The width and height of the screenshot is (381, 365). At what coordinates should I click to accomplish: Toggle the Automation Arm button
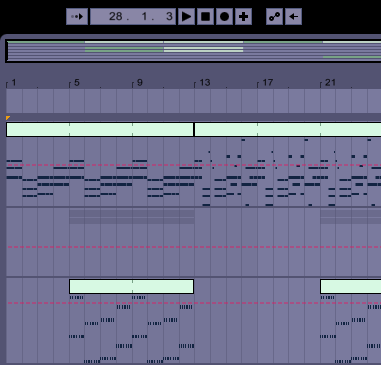pyautogui.click(x=274, y=17)
